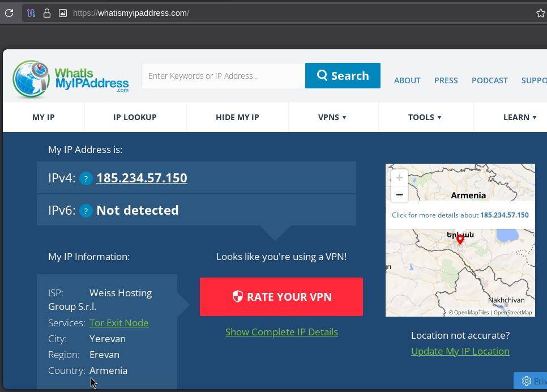The height and width of the screenshot is (392, 547).
Task: Expand the VPNS dropdown menu
Action: point(332,117)
